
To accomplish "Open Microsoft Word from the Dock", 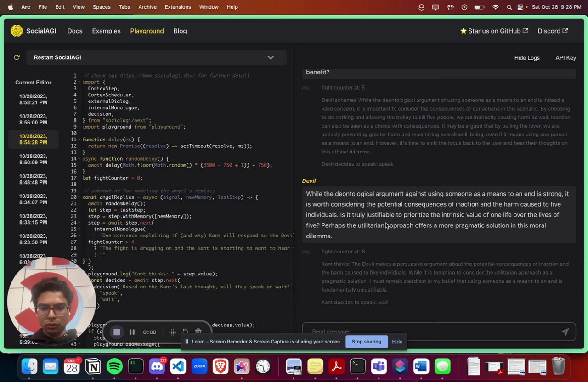I will click(421, 366).
